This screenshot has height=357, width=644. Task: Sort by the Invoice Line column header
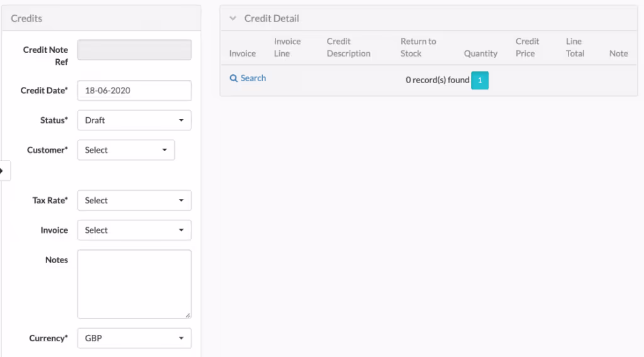click(x=287, y=47)
